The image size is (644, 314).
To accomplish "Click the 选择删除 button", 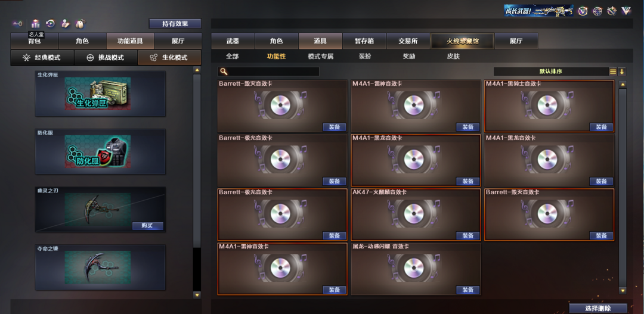I will click(598, 308).
